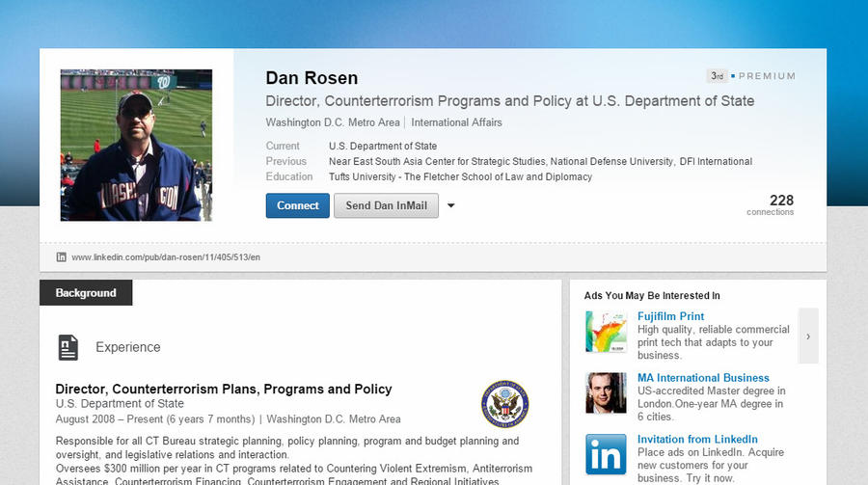Click the Experience section document icon
The width and height of the screenshot is (868, 485).
(x=68, y=347)
